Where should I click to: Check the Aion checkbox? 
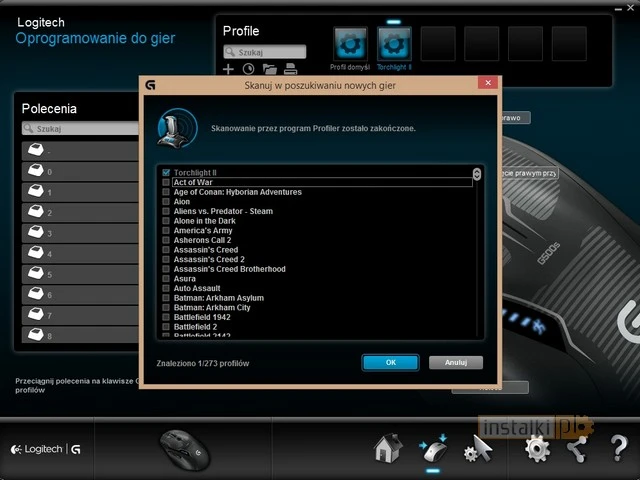tap(166, 202)
